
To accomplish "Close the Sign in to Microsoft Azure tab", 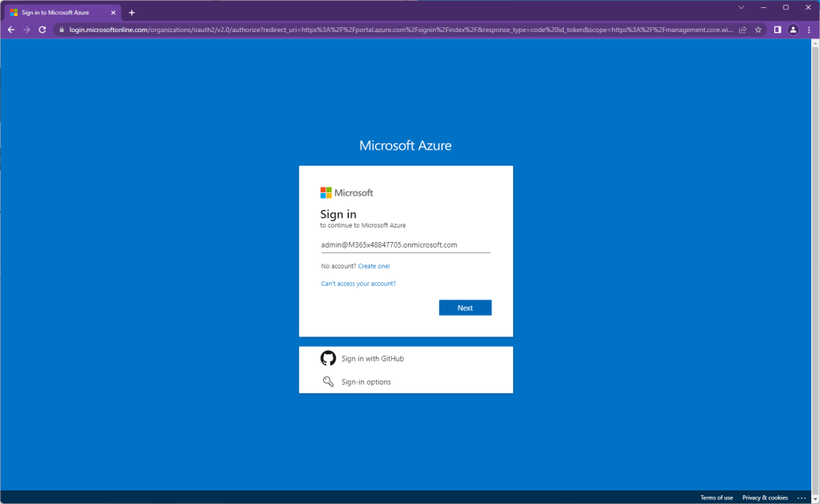I will click(112, 12).
